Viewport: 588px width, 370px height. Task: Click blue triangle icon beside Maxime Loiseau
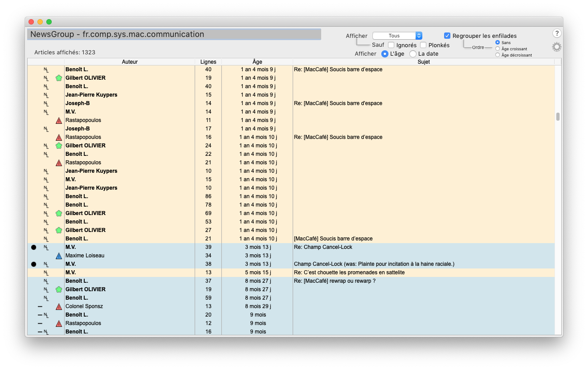(x=59, y=256)
